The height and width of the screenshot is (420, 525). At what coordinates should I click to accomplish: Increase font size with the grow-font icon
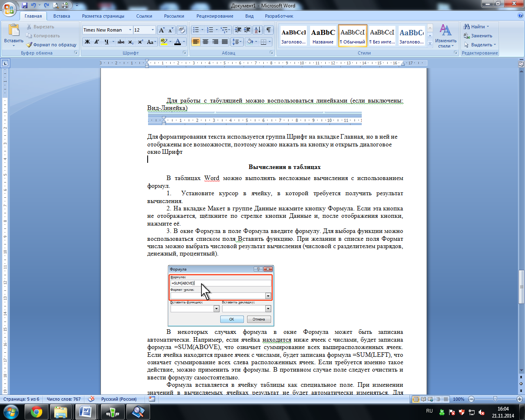[162, 30]
